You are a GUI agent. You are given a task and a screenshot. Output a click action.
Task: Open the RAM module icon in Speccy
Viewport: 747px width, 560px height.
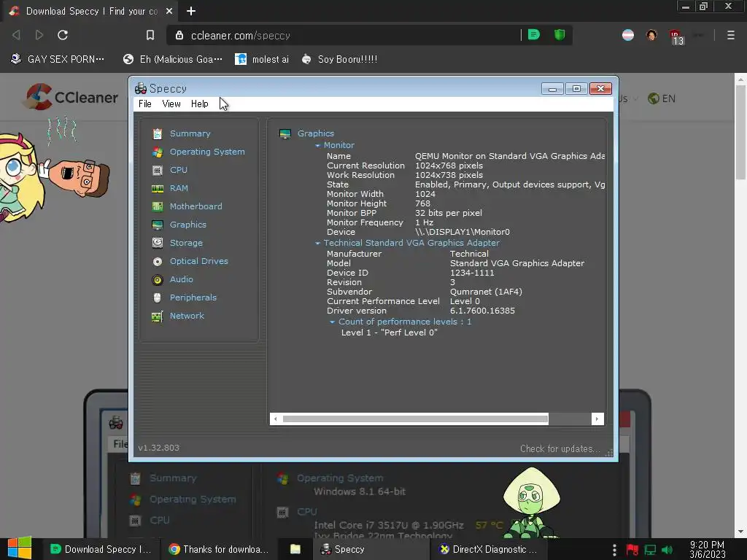pos(158,189)
